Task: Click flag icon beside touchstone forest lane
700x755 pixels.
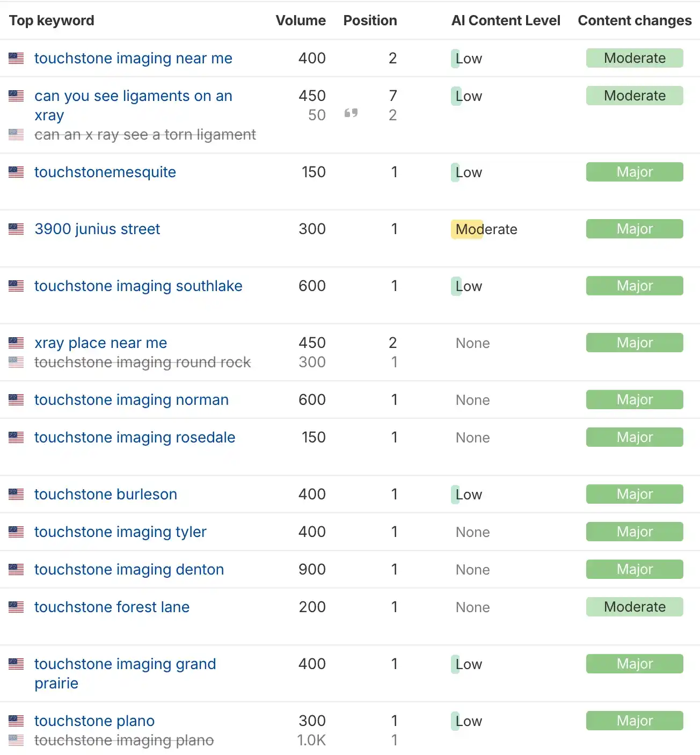Action: [16, 607]
